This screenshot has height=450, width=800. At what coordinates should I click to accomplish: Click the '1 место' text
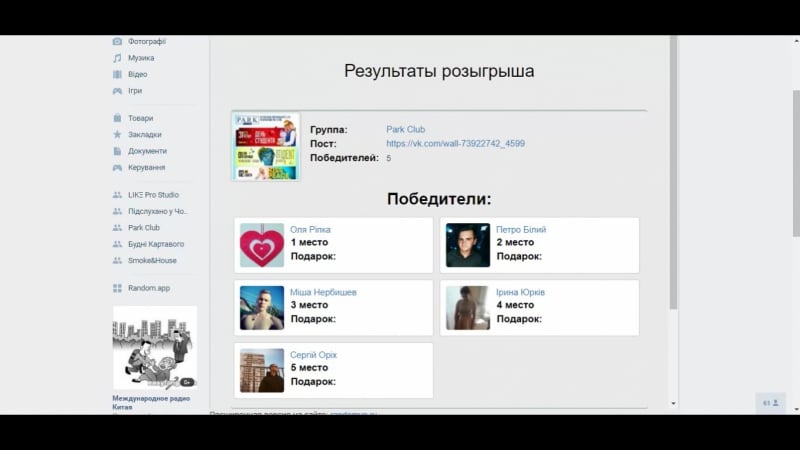coord(309,242)
